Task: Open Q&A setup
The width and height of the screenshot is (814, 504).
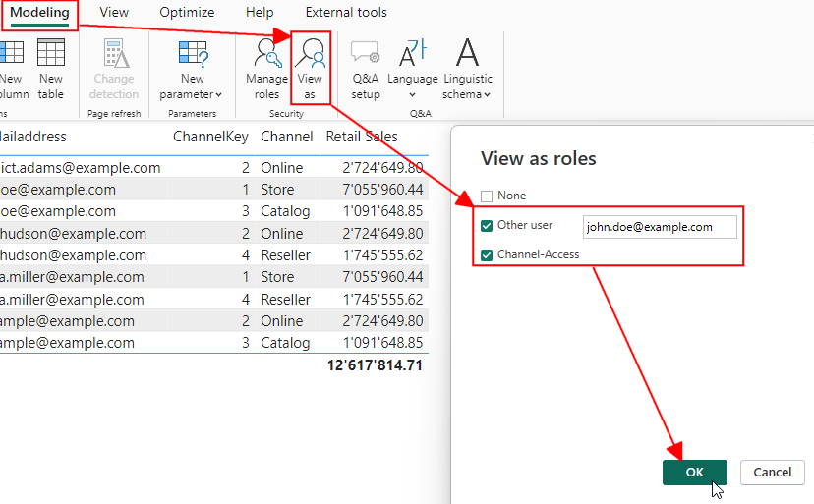Action: pyautogui.click(x=366, y=69)
